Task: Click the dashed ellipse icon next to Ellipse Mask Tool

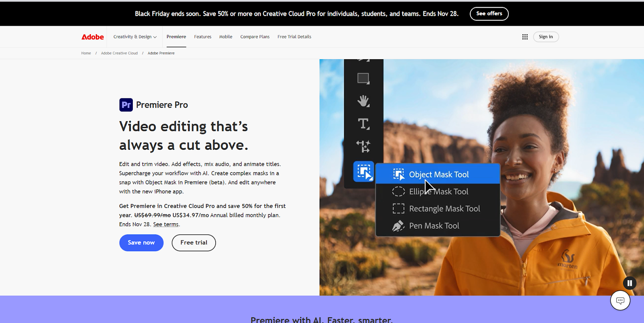Action: coord(398,191)
